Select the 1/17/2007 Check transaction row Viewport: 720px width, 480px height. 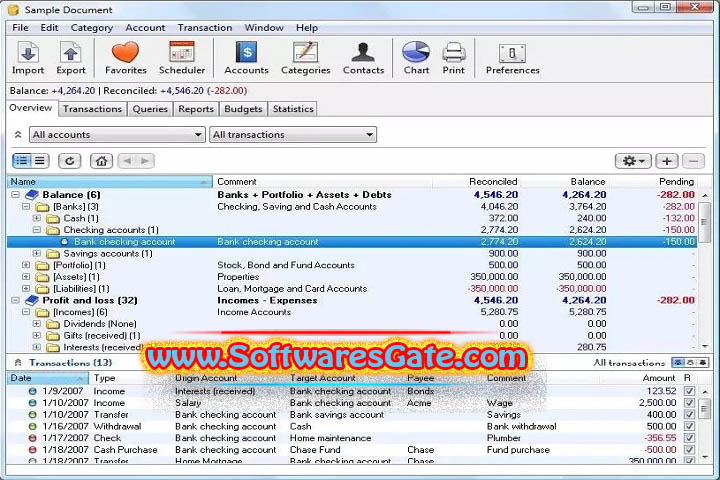coord(352,438)
